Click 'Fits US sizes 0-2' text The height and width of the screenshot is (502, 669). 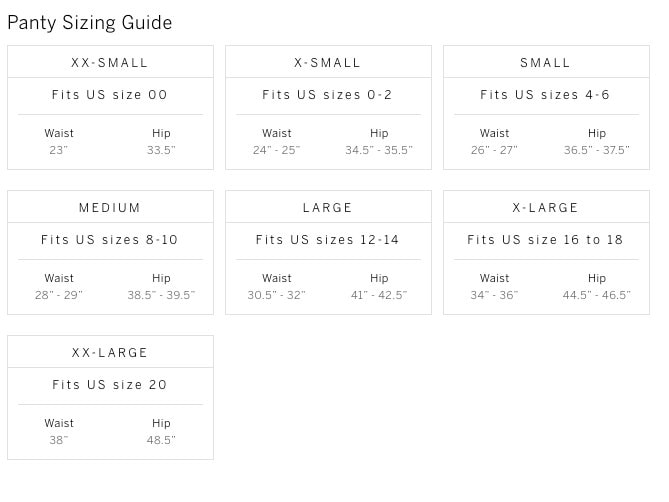click(x=327, y=95)
